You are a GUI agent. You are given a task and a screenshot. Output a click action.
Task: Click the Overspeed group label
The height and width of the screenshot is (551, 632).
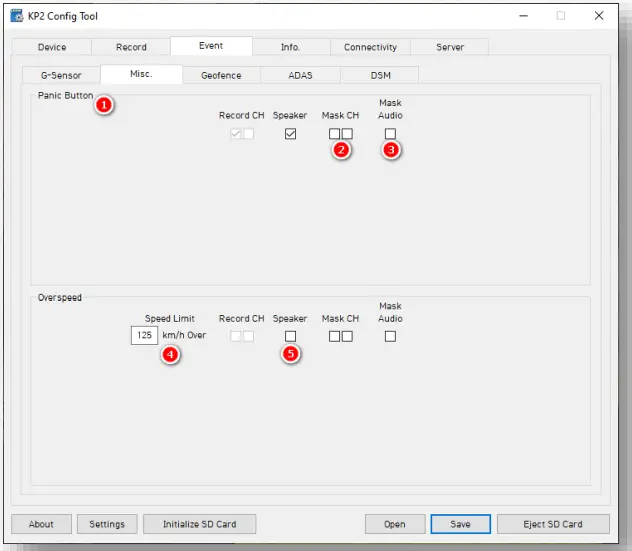click(60, 297)
